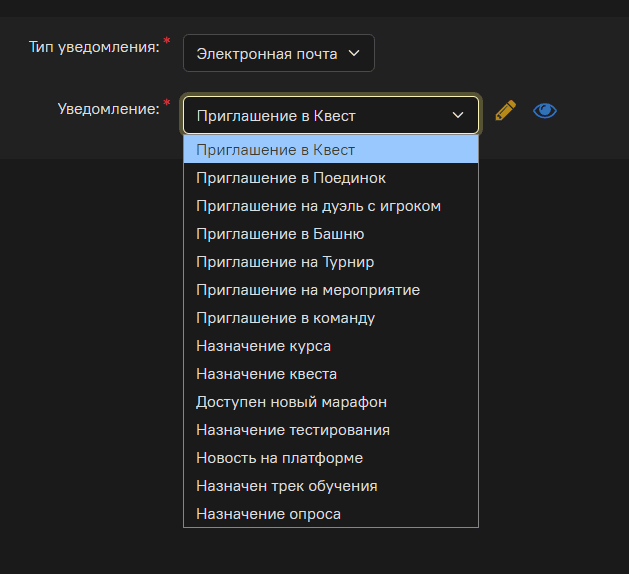The image size is (629, 574).
Task: Choose Приглашение на дуэль с игроком
Action: 330,206
